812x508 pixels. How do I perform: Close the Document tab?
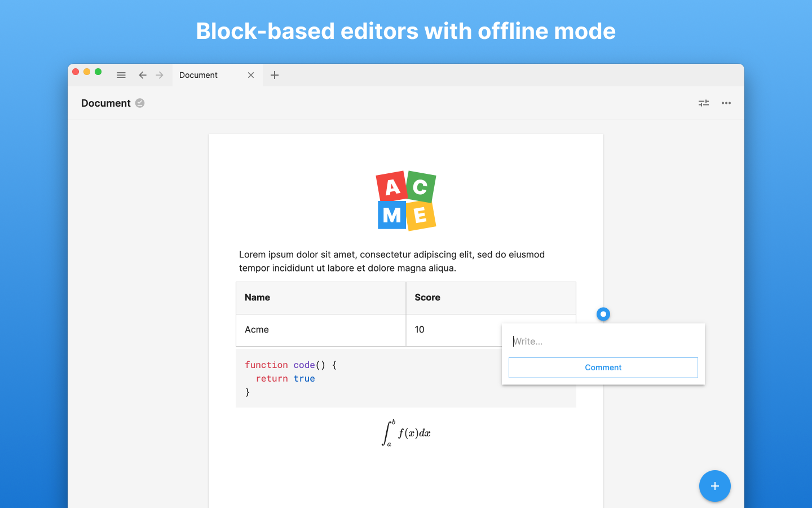[x=251, y=75]
